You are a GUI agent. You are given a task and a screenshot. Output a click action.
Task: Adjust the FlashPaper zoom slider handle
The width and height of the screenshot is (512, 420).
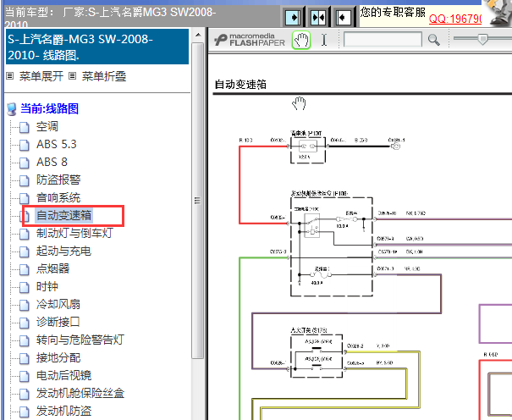pyautogui.click(x=482, y=39)
